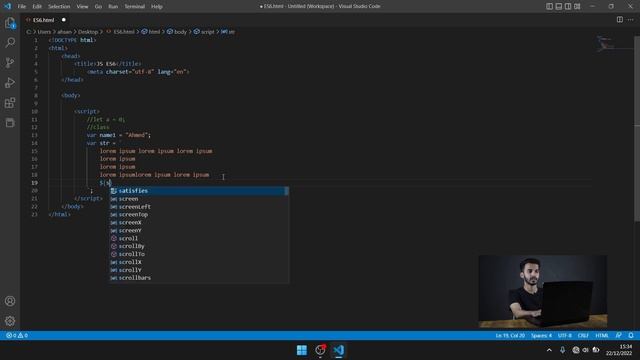
Task: Open the Customize Layout icon
Action: tap(577, 6)
